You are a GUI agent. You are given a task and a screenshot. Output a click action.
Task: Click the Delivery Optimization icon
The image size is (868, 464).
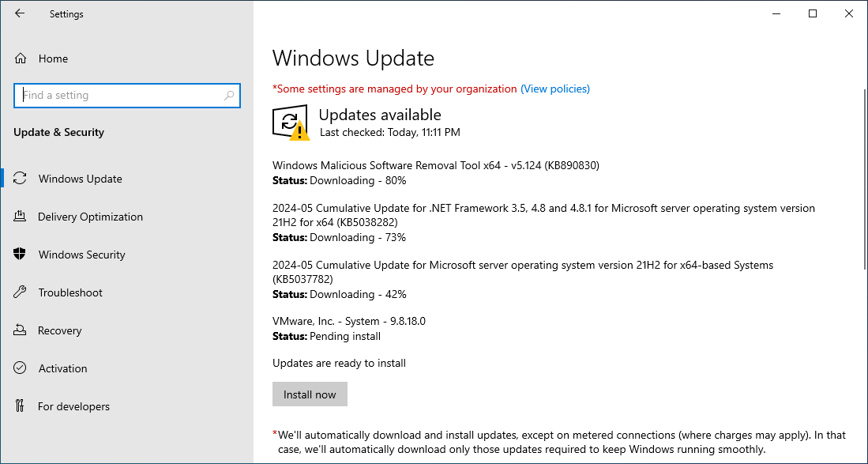[21, 217]
